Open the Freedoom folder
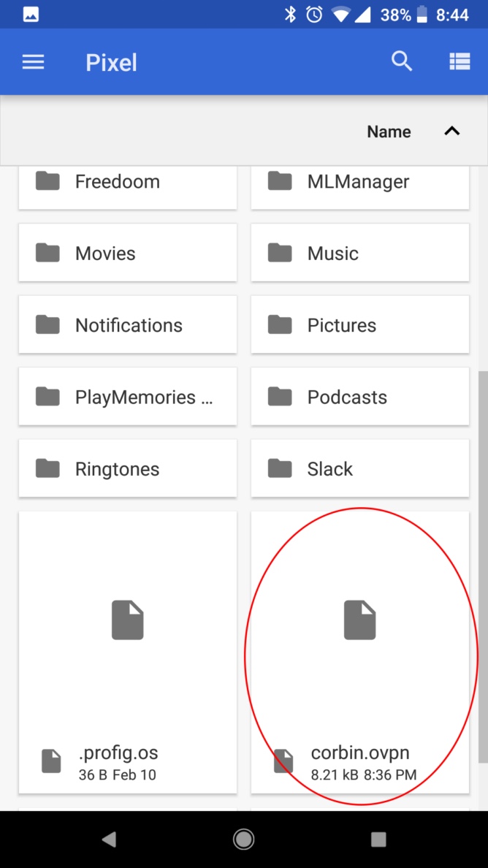488x868 pixels. (128, 183)
